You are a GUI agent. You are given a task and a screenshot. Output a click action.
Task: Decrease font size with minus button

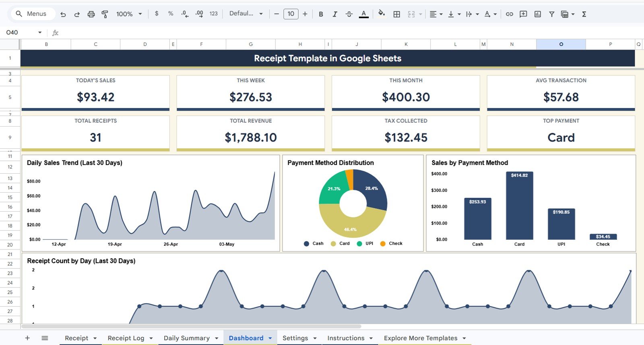pos(277,14)
